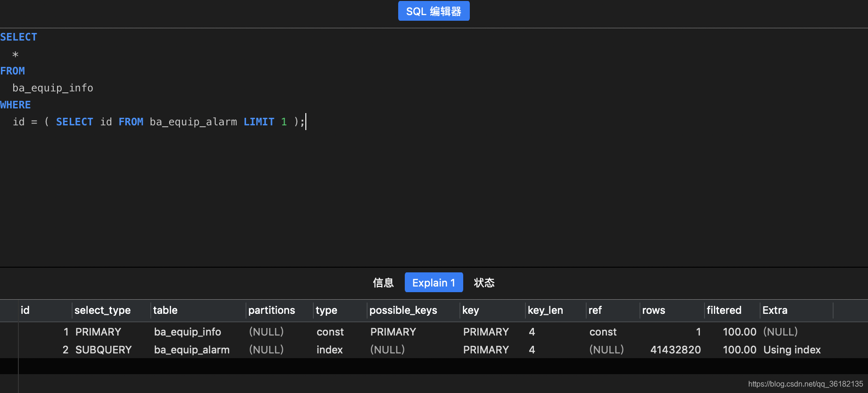The image size is (868, 393).
Task: Click the LIMIT keyword in the editor
Action: click(x=259, y=122)
